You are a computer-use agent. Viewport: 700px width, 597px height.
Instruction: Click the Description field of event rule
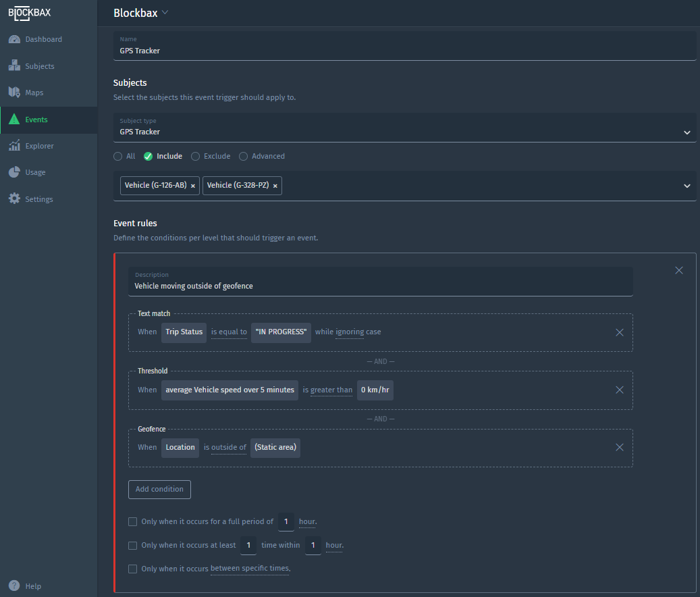click(x=380, y=286)
